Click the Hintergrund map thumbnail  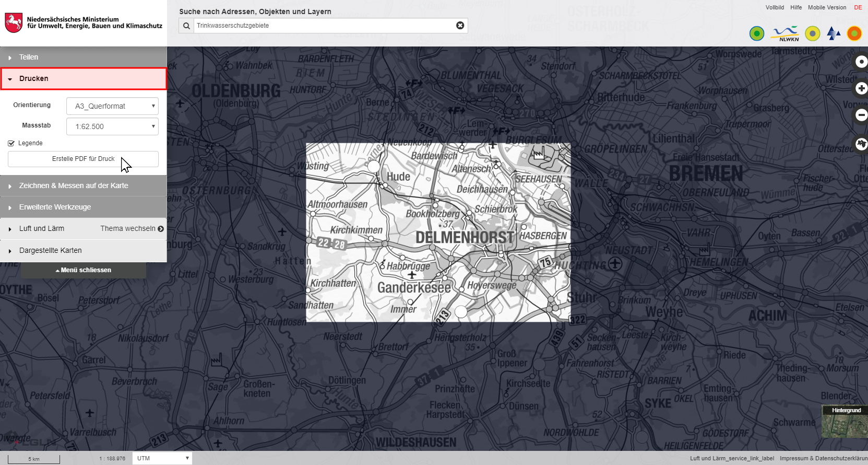[845, 421]
